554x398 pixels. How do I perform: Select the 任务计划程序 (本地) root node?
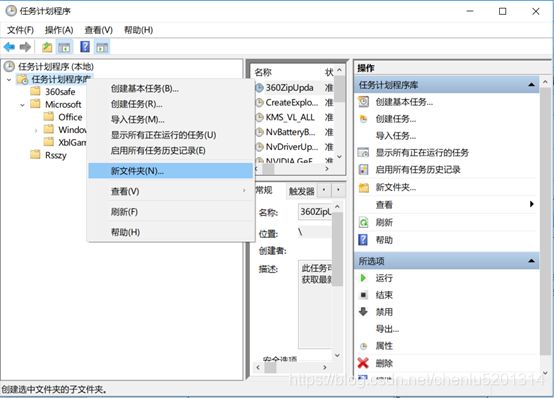pos(56,66)
